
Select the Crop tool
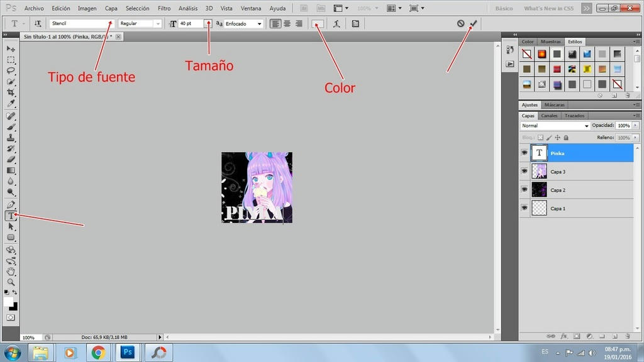(x=11, y=92)
